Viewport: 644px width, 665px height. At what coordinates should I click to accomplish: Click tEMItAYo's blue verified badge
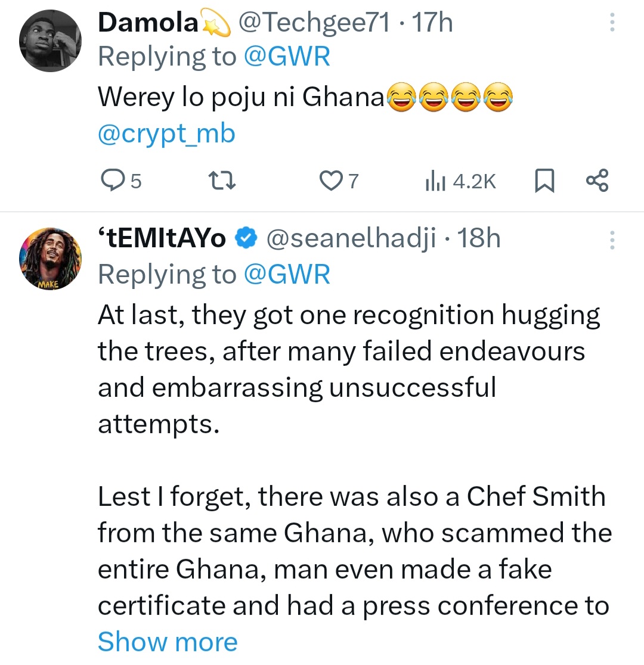point(245,239)
